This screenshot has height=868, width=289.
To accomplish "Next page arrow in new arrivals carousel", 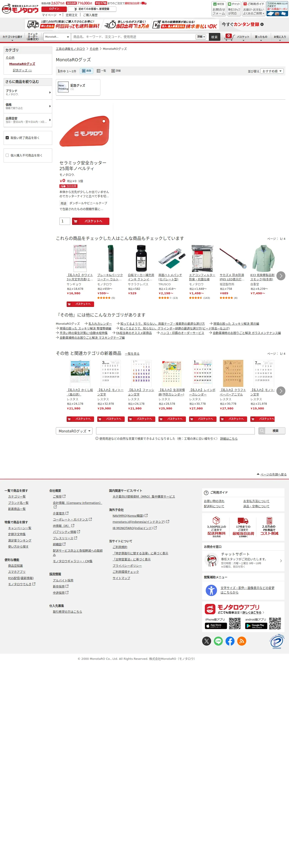I will 281,391.
